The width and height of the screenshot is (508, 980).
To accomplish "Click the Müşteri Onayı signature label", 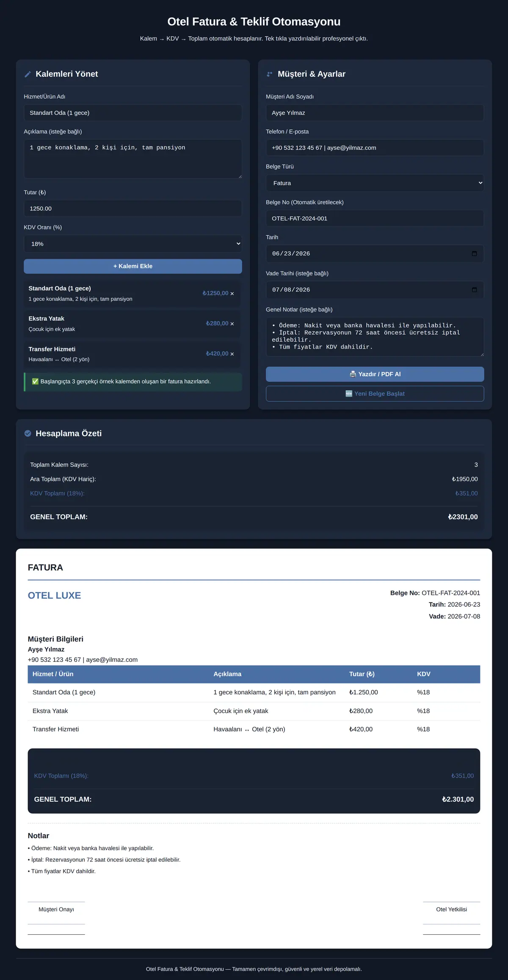I will coord(56,909).
